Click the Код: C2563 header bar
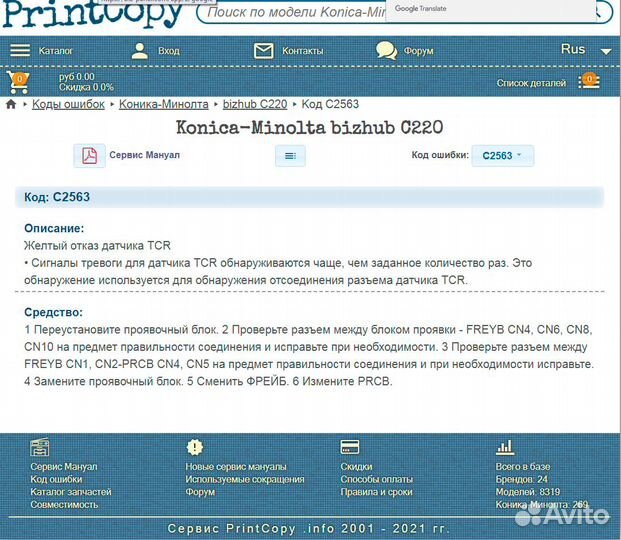This screenshot has width=621, height=540. tap(309, 197)
